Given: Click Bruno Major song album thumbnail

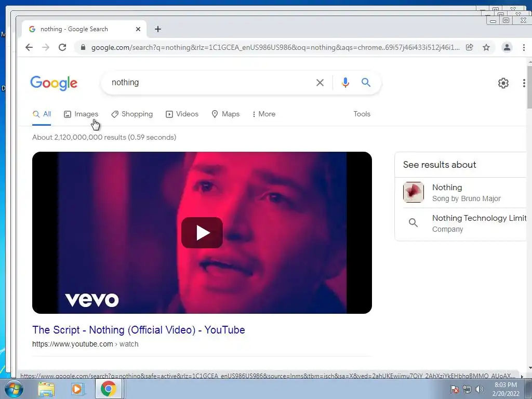Looking at the screenshot, I should click(413, 192).
